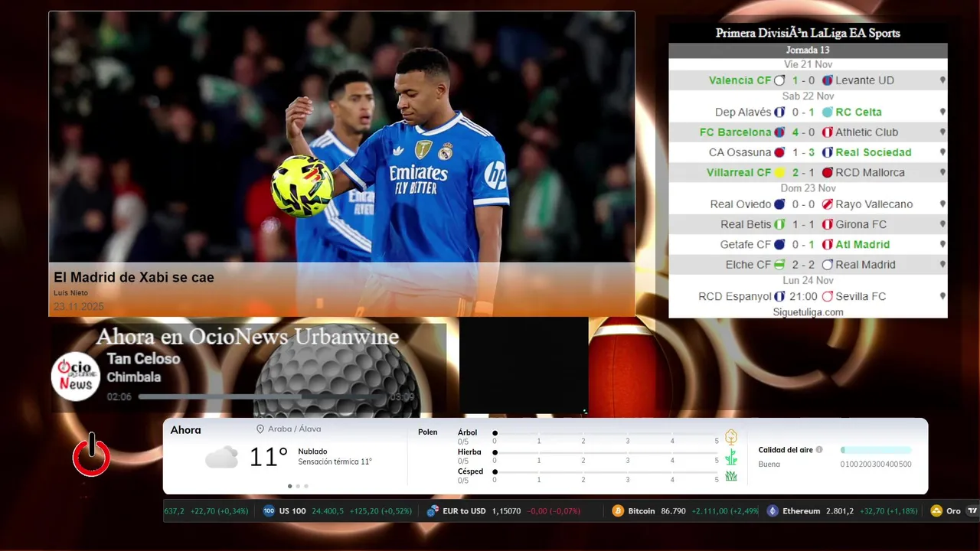
Task: Click the 21:00 kickoff time
Action: (x=803, y=296)
